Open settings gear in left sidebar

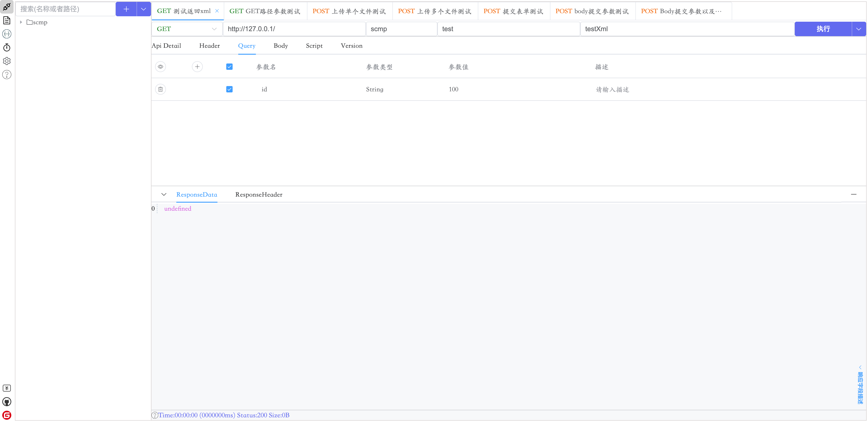click(7, 61)
